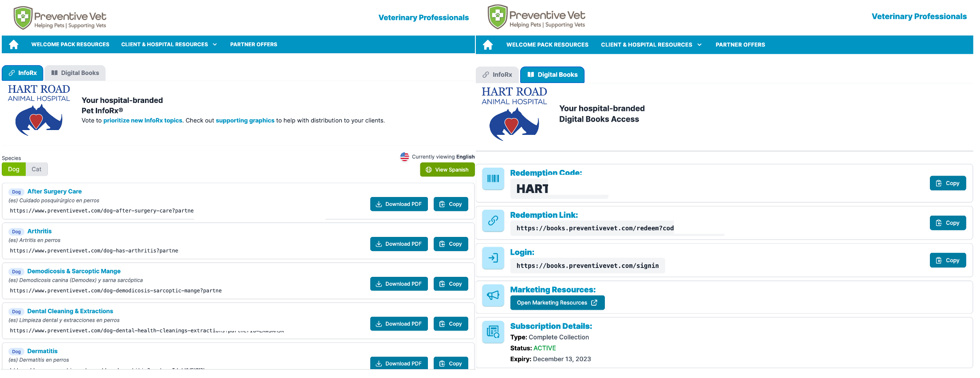980x378 pixels.
Task: Download PDF for Arthritis
Action: pyautogui.click(x=399, y=244)
